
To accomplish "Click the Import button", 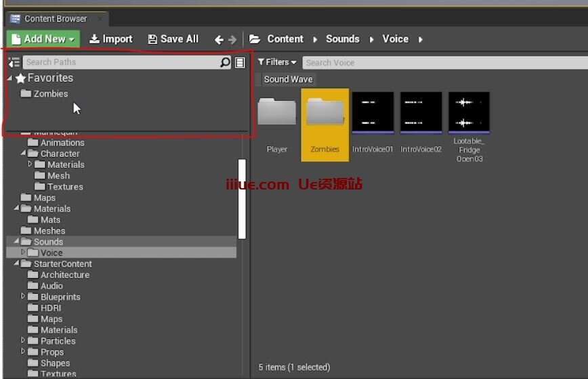I will [x=111, y=39].
